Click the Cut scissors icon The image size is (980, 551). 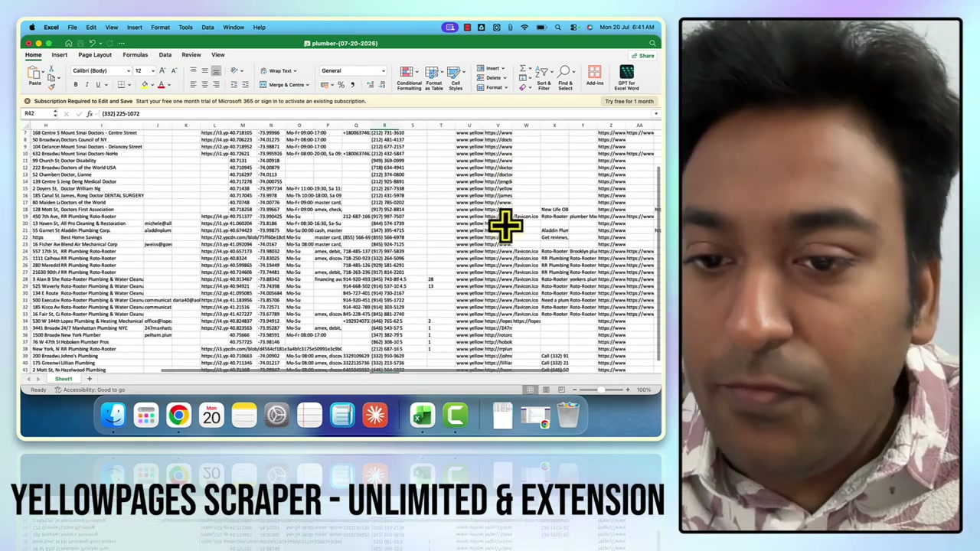click(x=51, y=70)
